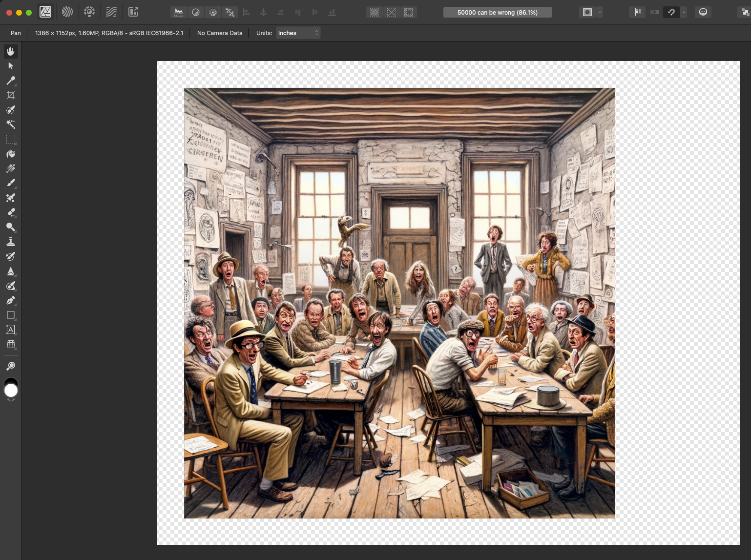Click the Arrange icon at toolbar's right edge
This screenshot has width=751, height=560.
coord(745,12)
